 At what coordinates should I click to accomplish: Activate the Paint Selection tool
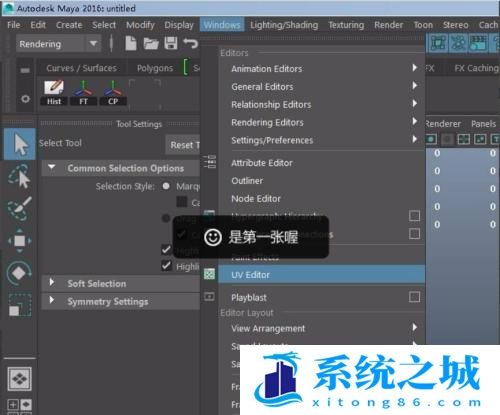click(x=19, y=209)
